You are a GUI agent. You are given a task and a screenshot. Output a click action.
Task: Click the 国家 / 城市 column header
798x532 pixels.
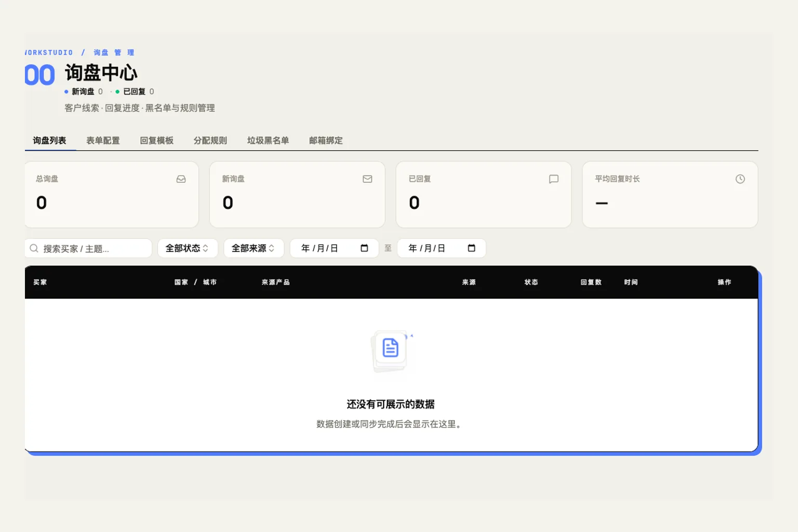(x=195, y=282)
